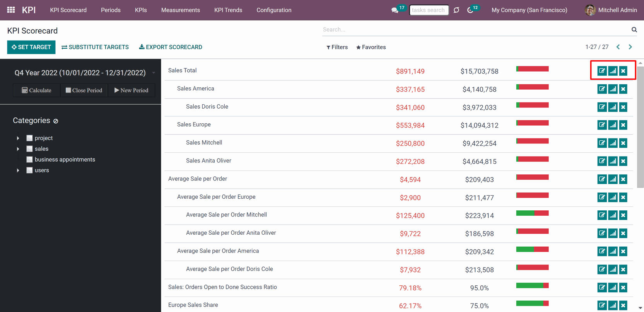
Task: Open the apps grid menu icon
Action: 11,10
